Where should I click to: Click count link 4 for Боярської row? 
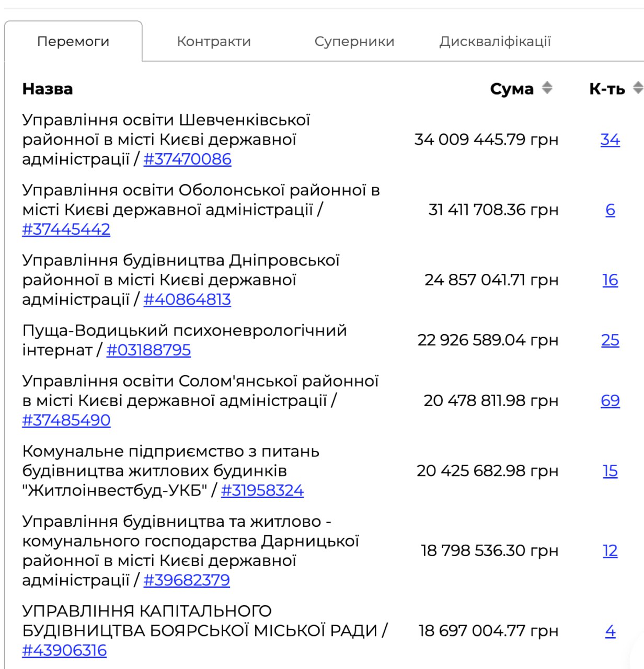point(610,631)
